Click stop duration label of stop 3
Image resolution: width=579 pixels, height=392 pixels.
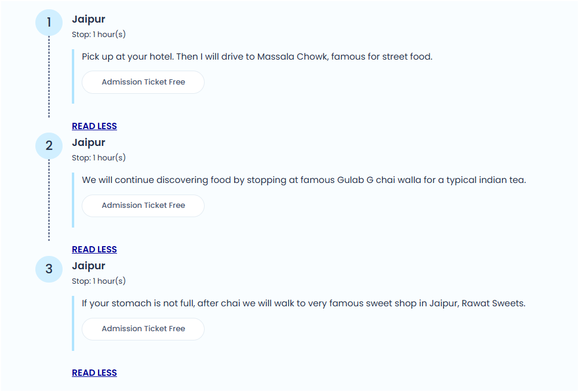99,281
